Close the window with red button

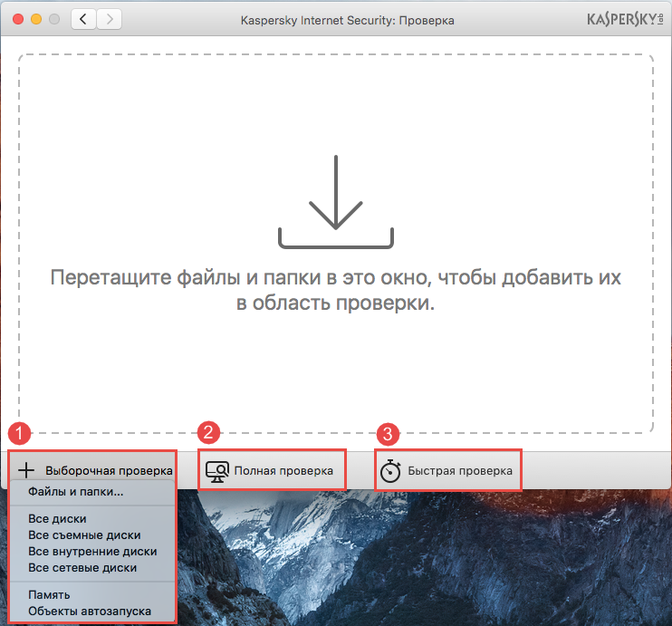tap(18, 19)
